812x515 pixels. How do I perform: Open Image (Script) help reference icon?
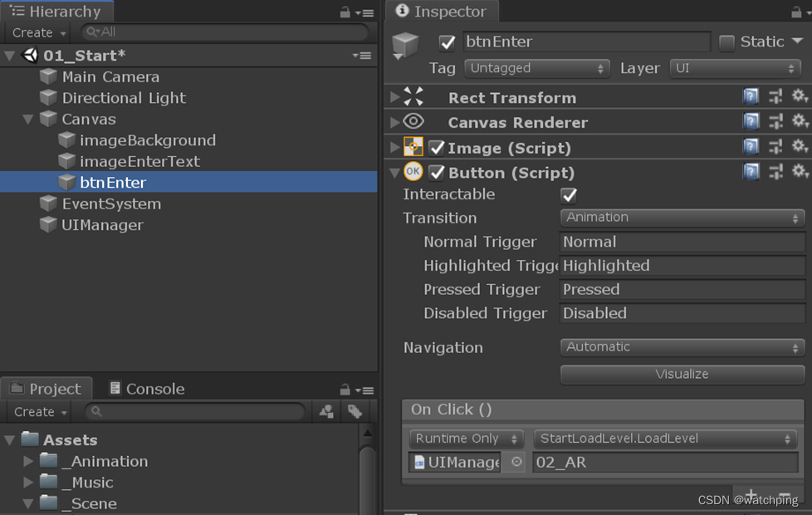[x=751, y=147]
